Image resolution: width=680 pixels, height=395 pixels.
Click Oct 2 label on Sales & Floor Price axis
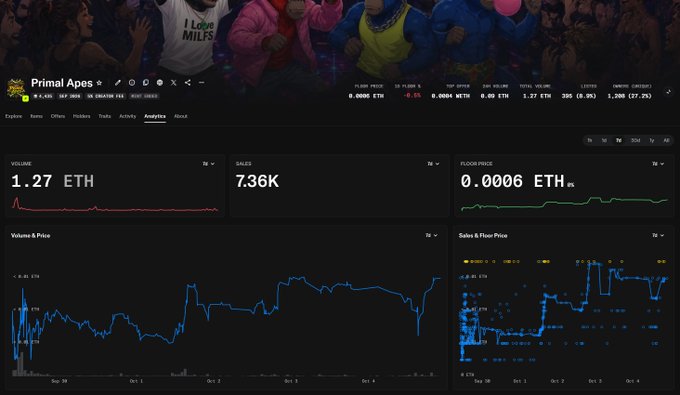coord(557,381)
